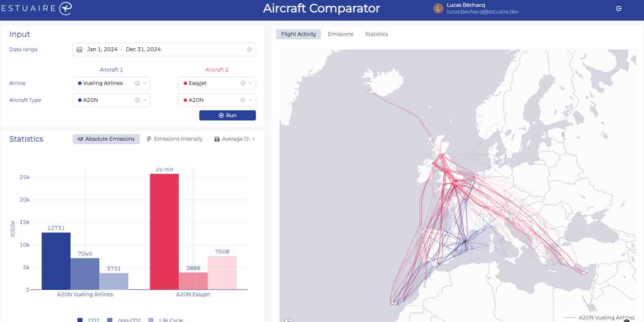Clear the date range with the x icon
This screenshot has width=644, height=322.
pos(250,49)
